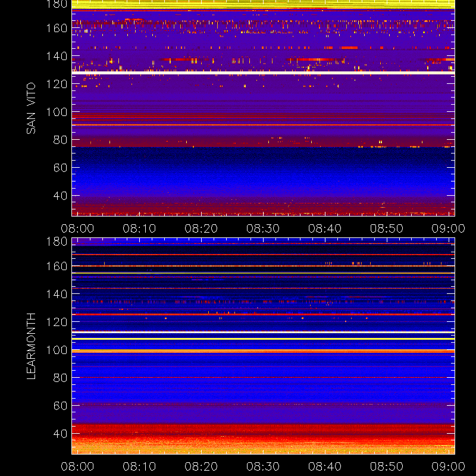Click 08:50 time label under Learmonth plot
Image resolution: width=476 pixels, height=476 pixels.
[x=386, y=466]
